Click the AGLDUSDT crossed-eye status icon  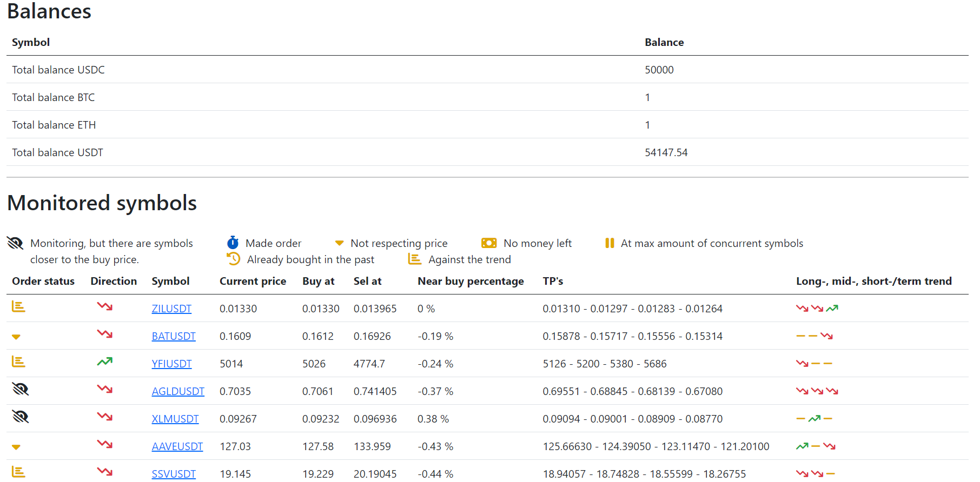20,389
